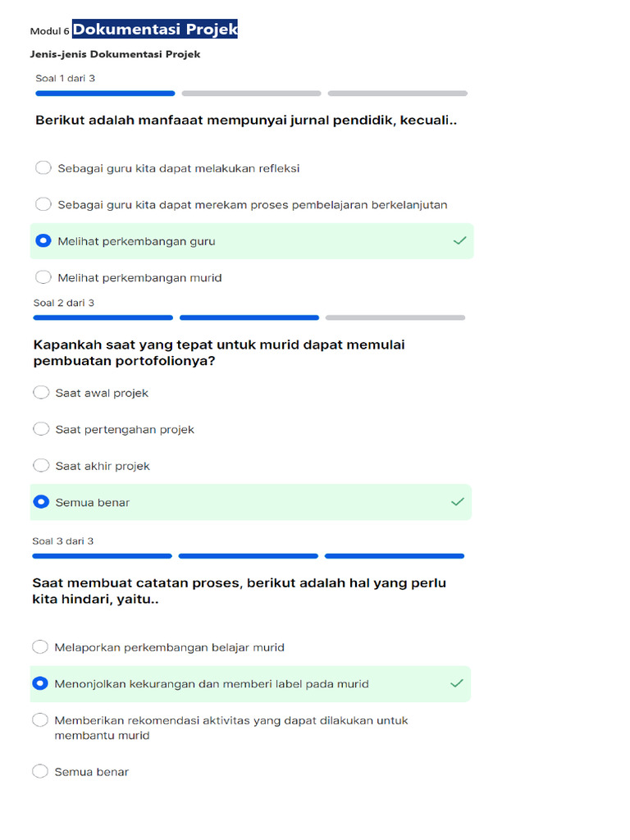Viewport: 630px width, 840px height.
Task: Click green checkmark on question 2's 'Semua benar' row
Action: pos(458,502)
